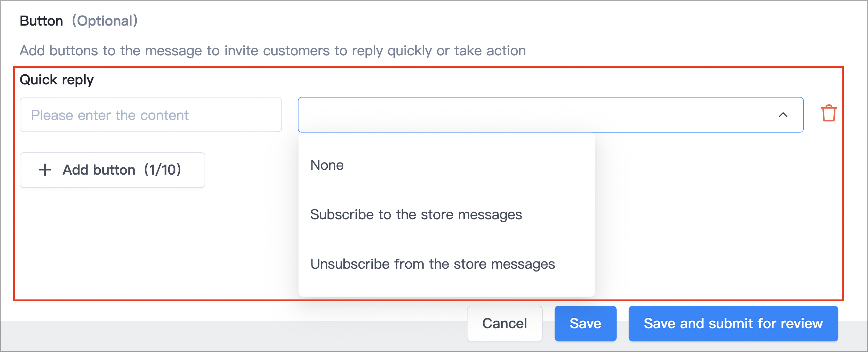Click 'Save and submit for review'

click(733, 323)
